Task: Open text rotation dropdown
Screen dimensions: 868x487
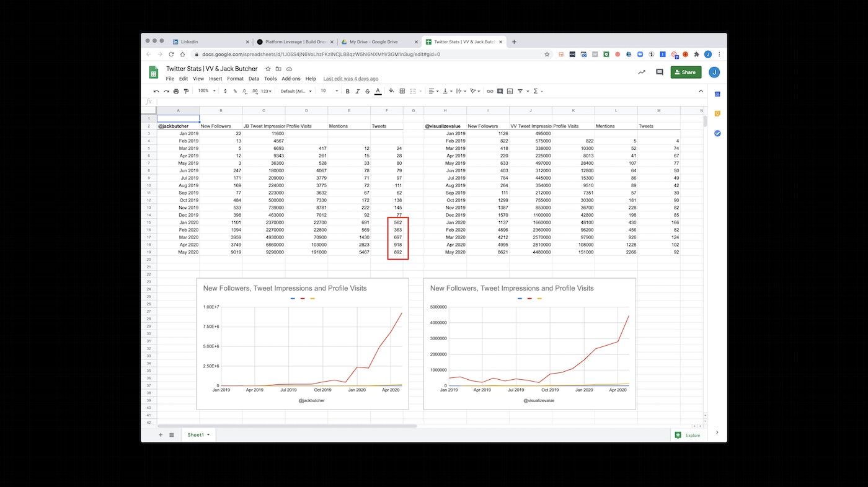Action: [x=475, y=91]
